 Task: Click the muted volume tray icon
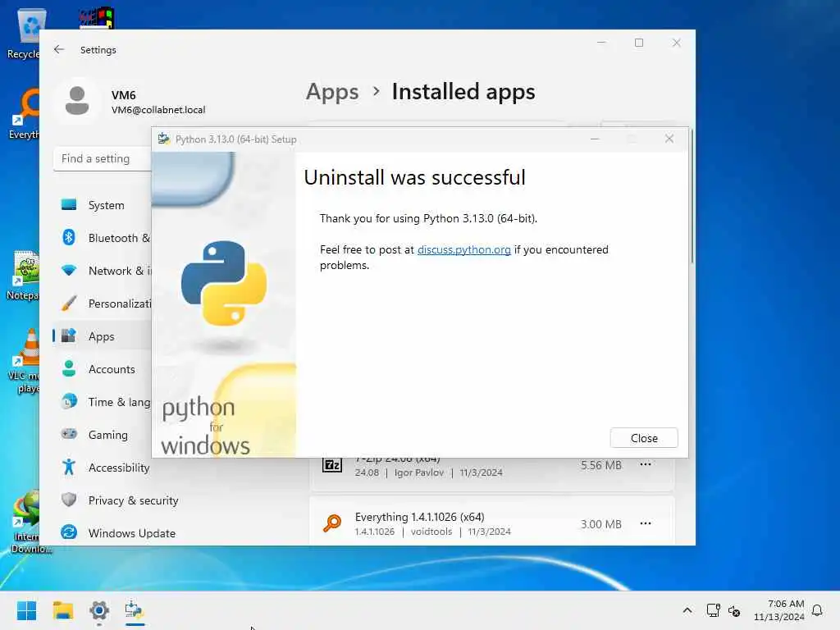[x=734, y=610]
